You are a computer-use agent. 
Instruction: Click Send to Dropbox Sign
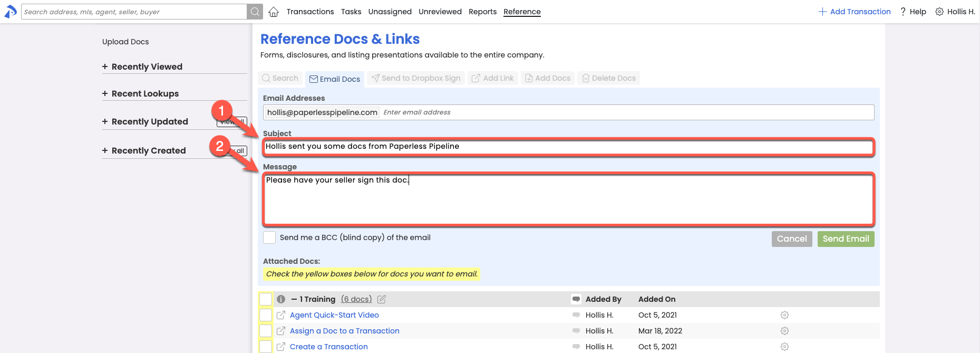(x=416, y=78)
